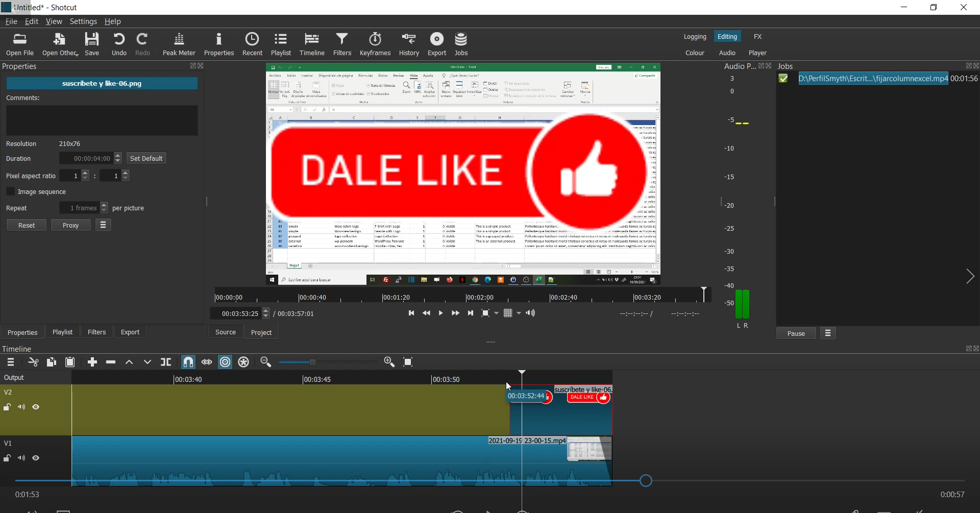Open the timeline hamburger menu
Screen dimensions: 980x513
11,362
